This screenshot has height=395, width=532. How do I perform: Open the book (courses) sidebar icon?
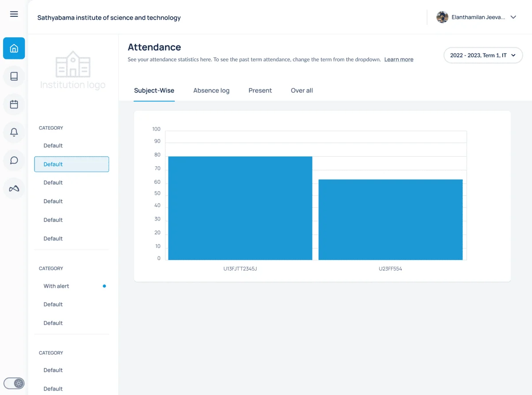pos(14,77)
